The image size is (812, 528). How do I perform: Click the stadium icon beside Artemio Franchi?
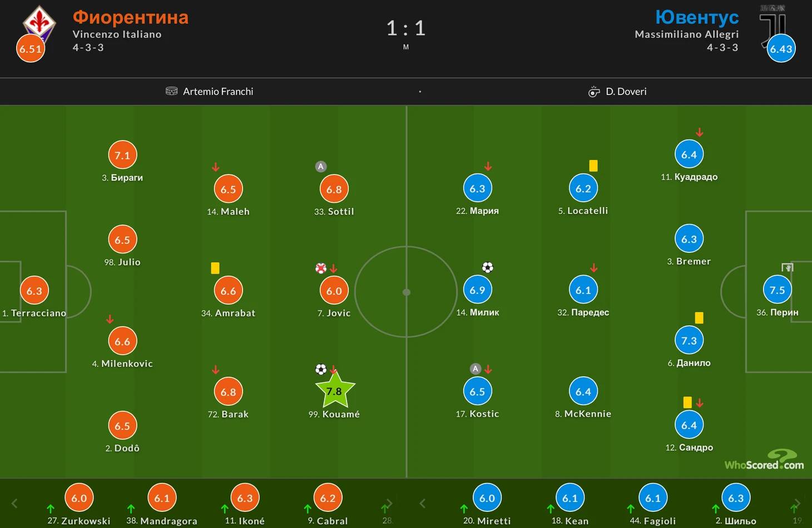click(x=172, y=91)
